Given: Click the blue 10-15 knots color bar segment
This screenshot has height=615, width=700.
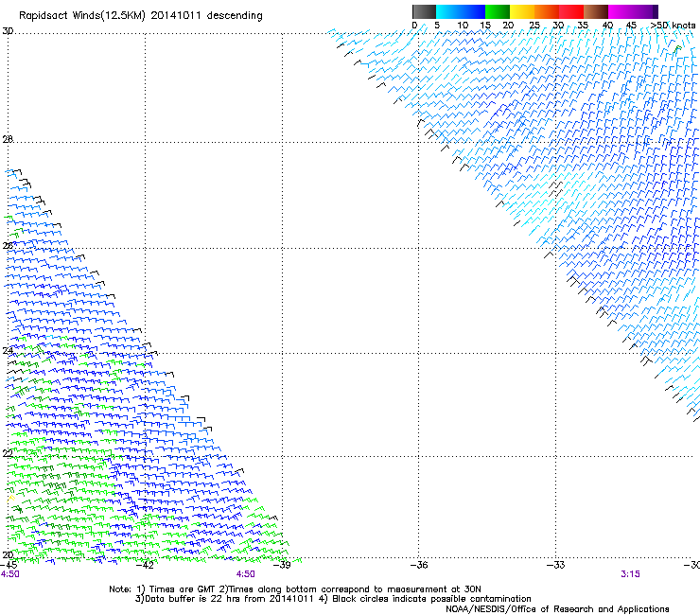Looking at the screenshot, I should (x=473, y=11).
